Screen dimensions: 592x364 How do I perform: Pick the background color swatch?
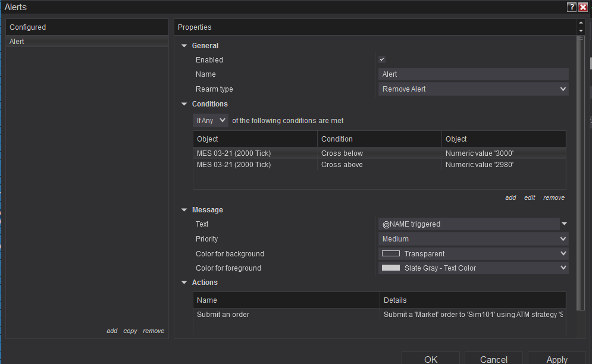tap(390, 254)
